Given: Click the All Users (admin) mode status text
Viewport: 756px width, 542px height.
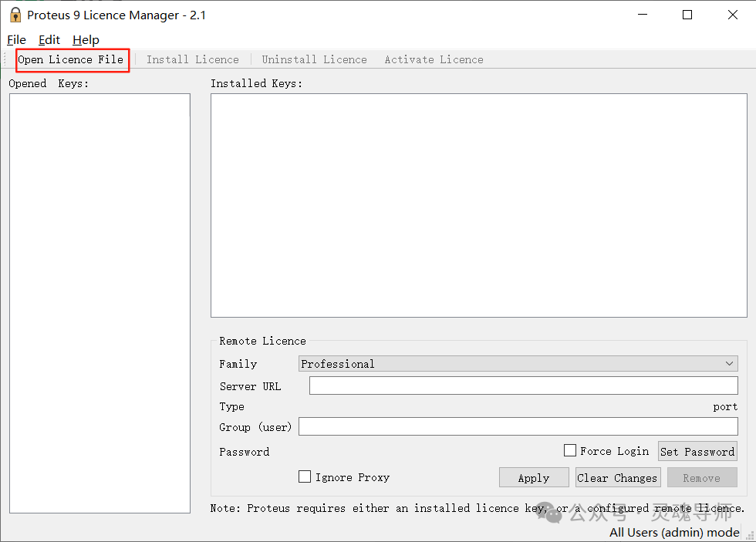Looking at the screenshot, I should click(x=673, y=532).
